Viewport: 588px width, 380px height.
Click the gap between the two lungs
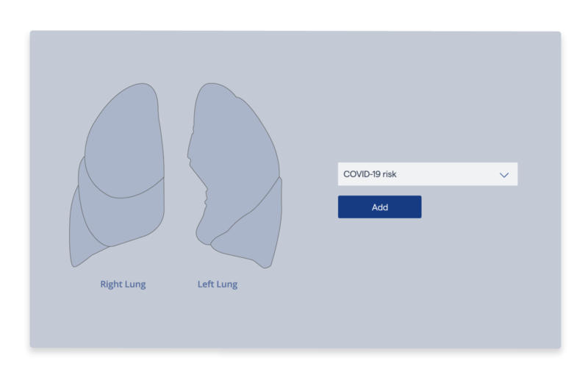click(x=176, y=169)
